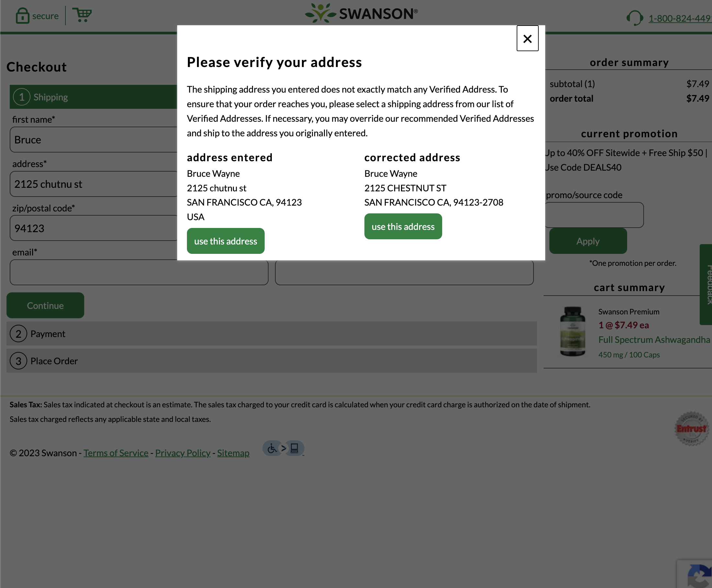Click the Swanson logo
Image resolution: width=712 pixels, height=588 pixels.
click(360, 13)
